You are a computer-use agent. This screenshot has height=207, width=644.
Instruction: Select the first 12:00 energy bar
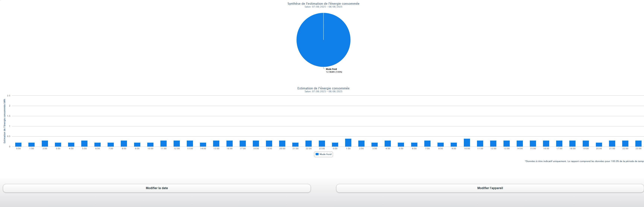point(177,144)
